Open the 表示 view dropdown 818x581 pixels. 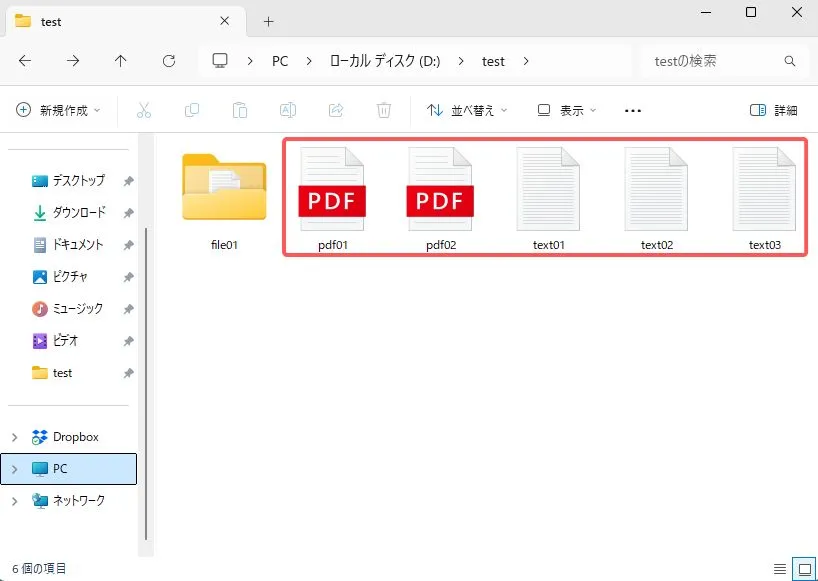(x=566, y=110)
